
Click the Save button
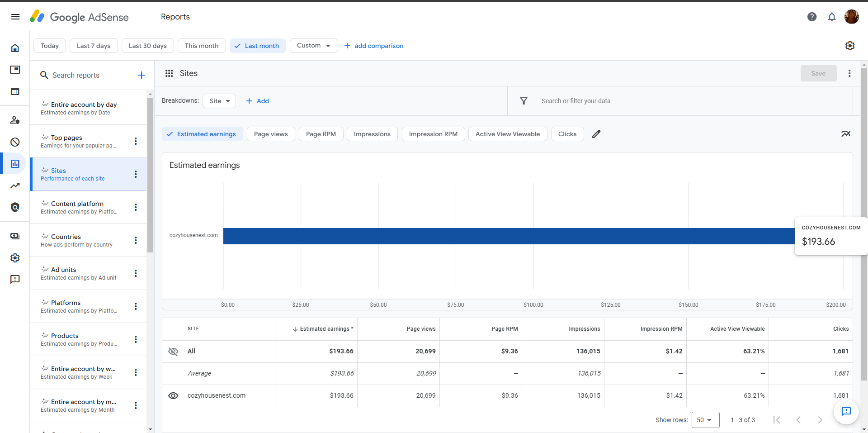818,73
